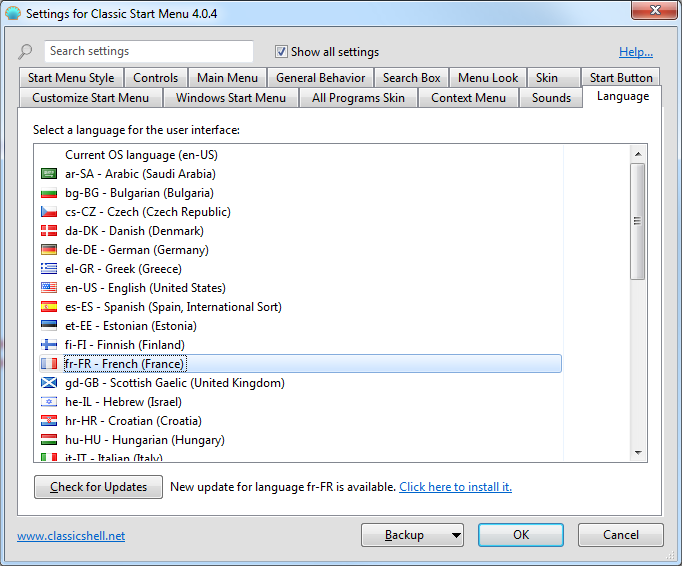Image resolution: width=682 pixels, height=566 pixels.
Task: Switch to the Start Menu Style tab
Action: (x=70, y=78)
